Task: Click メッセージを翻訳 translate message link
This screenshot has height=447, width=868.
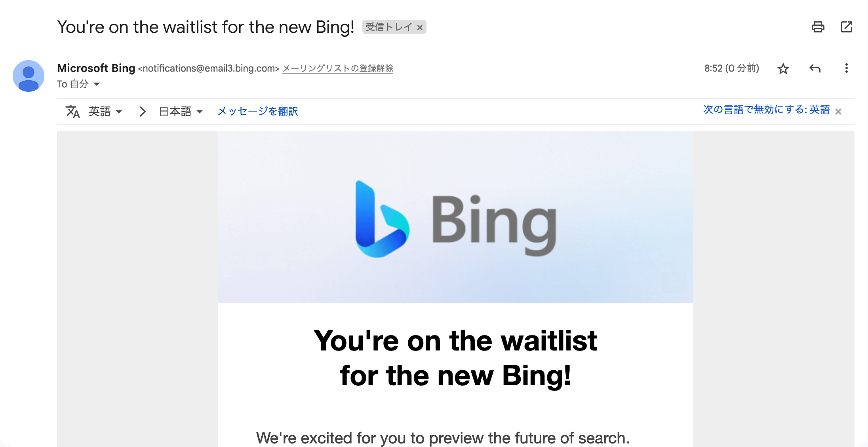Action: 259,111
